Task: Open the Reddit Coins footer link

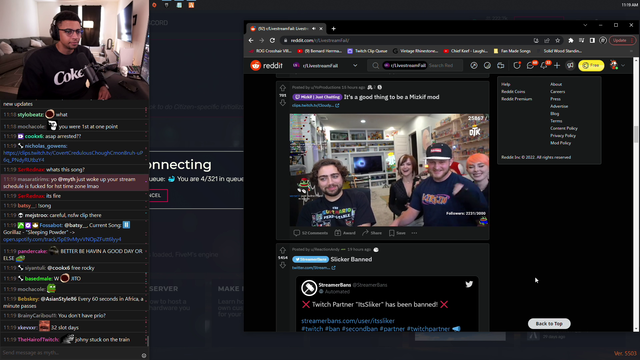Action: [513, 92]
